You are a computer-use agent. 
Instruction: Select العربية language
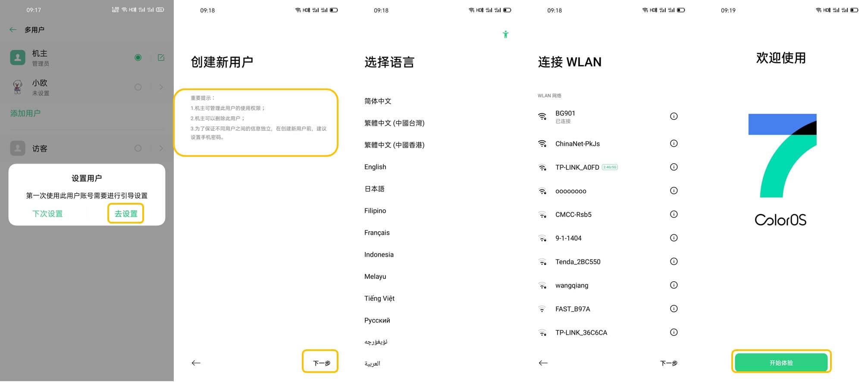[372, 363]
